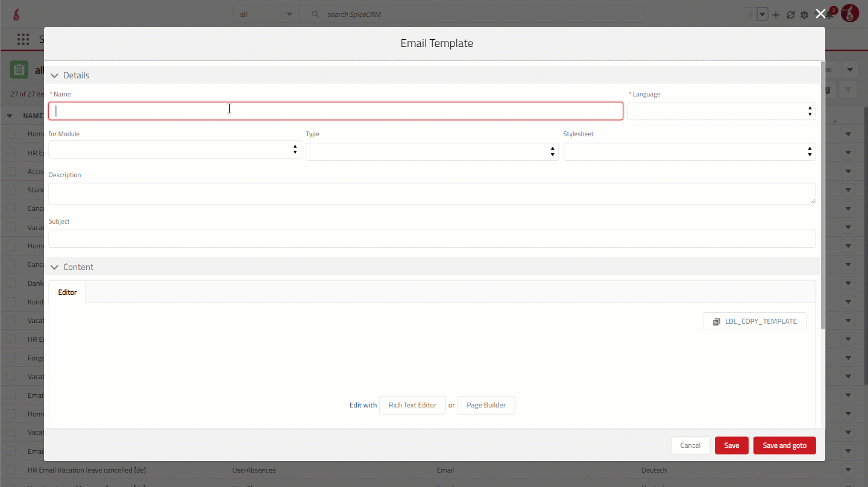
Task: Close the Email Template dialog with X
Action: pos(820,14)
